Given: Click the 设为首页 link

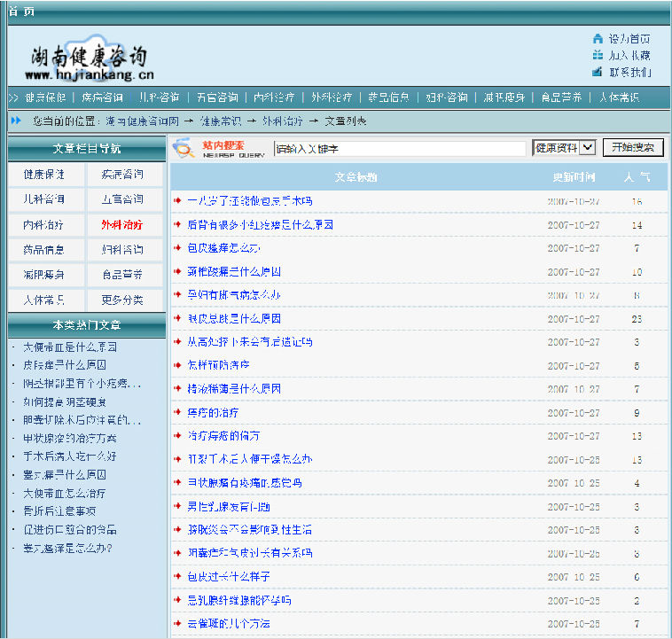Looking at the screenshot, I should tap(629, 39).
